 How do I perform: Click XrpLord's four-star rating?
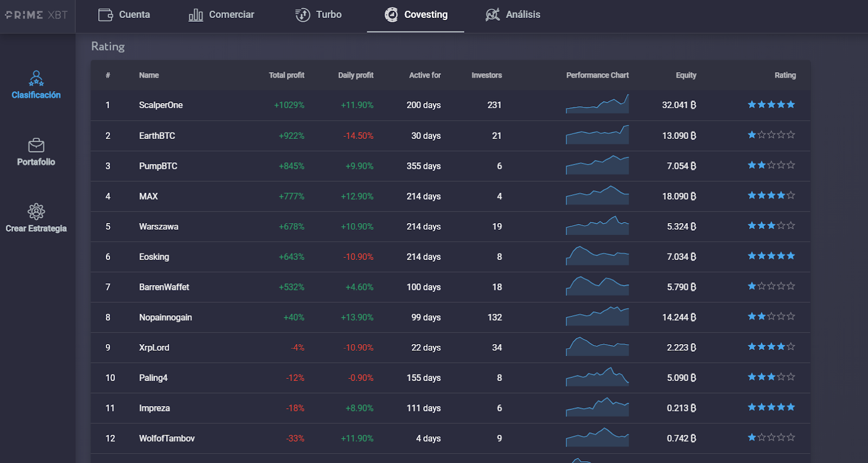coord(771,346)
